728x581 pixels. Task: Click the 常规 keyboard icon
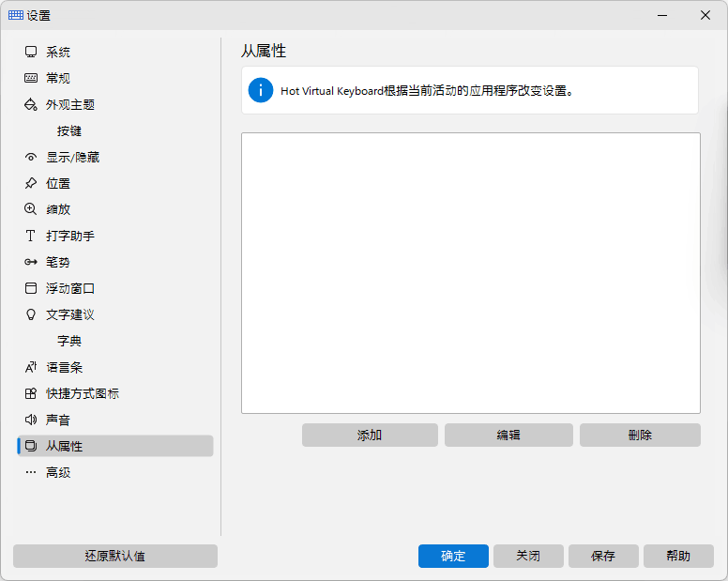31,78
